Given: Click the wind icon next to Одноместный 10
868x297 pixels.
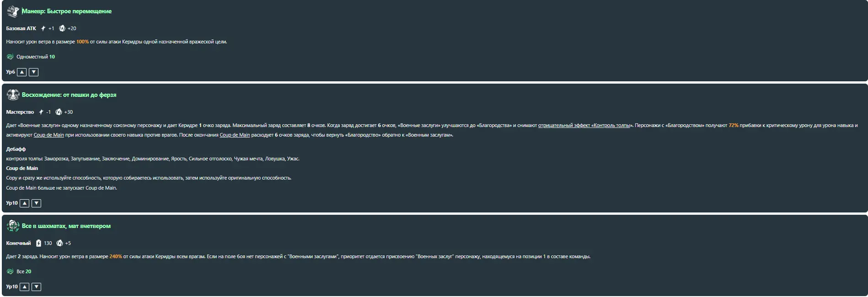Looking at the screenshot, I should coord(10,57).
